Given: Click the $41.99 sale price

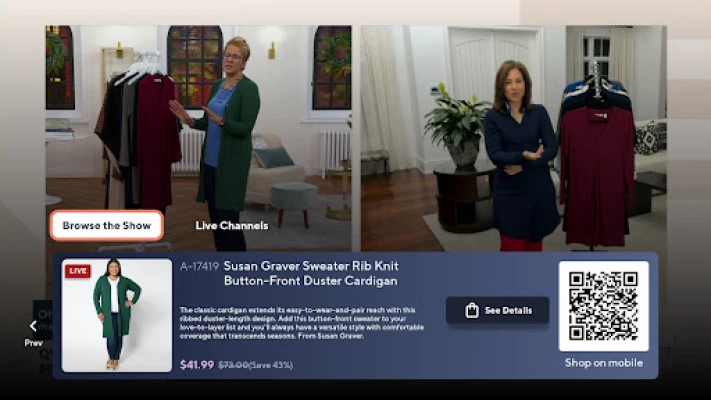Looking at the screenshot, I should pyautogui.click(x=197, y=365).
